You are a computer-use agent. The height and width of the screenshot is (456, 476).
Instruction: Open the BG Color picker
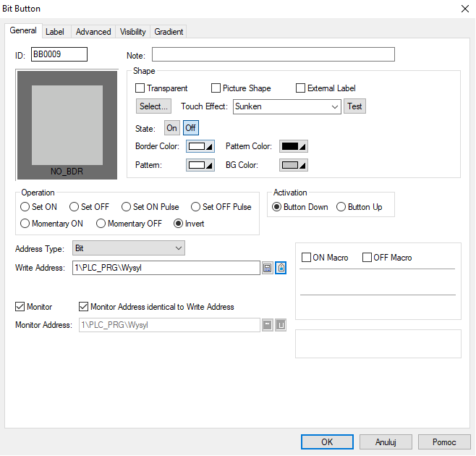[x=294, y=165]
